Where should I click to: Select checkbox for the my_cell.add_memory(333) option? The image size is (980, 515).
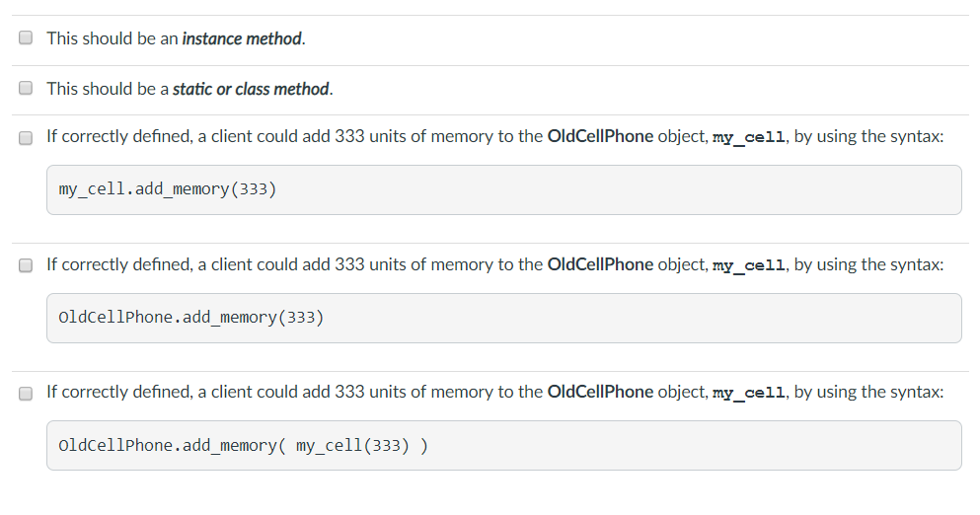click(26, 137)
